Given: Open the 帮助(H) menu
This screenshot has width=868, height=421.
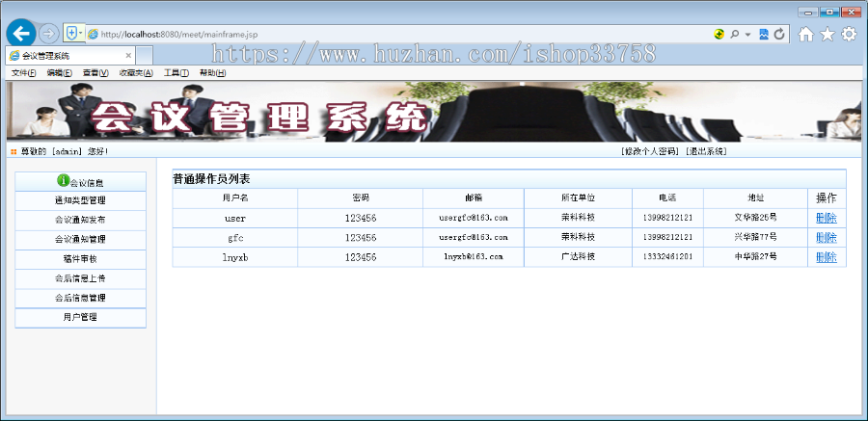Looking at the screenshot, I should tap(212, 73).
